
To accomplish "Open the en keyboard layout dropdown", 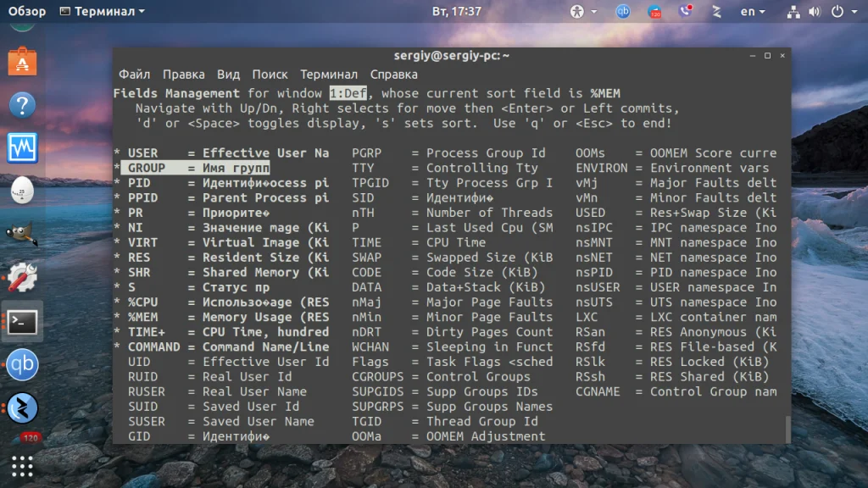I will point(753,11).
